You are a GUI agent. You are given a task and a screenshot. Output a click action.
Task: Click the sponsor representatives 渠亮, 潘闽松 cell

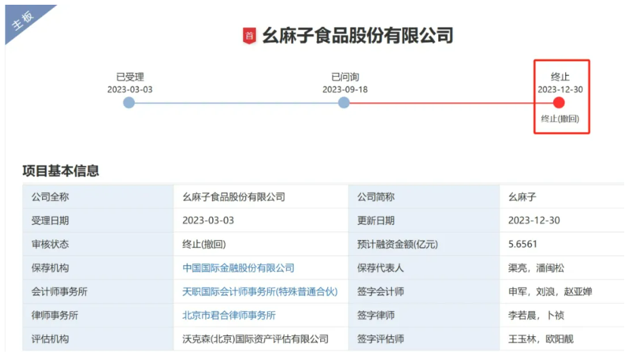[536, 268]
